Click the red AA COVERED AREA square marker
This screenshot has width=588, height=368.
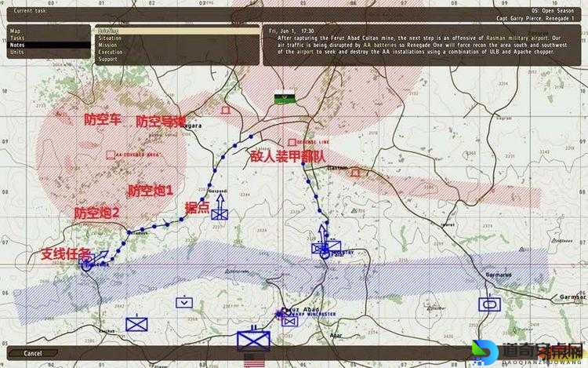(x=111, y=155)
